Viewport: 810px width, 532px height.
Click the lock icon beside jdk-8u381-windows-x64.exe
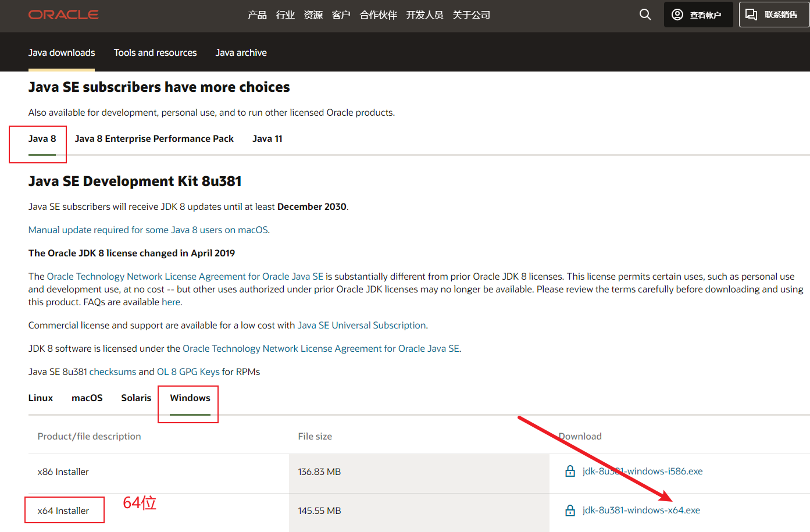[x=570, y=510]
